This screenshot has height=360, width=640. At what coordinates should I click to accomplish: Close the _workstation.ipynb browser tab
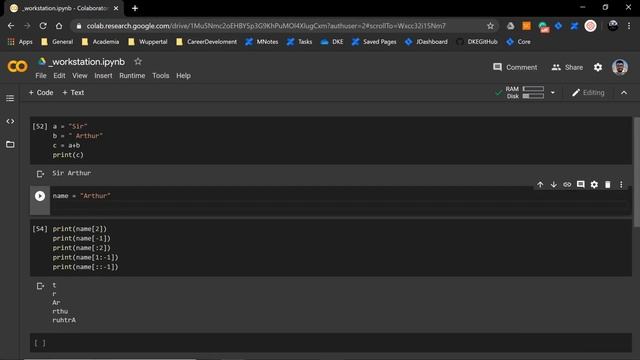tap(116, 8)
